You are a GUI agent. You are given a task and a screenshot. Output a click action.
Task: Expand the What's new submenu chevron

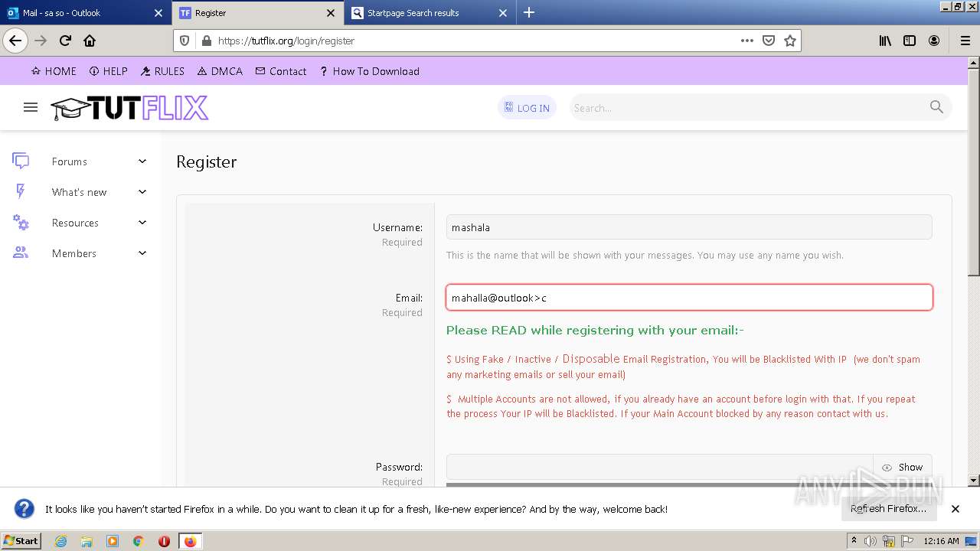pos(142,191)
